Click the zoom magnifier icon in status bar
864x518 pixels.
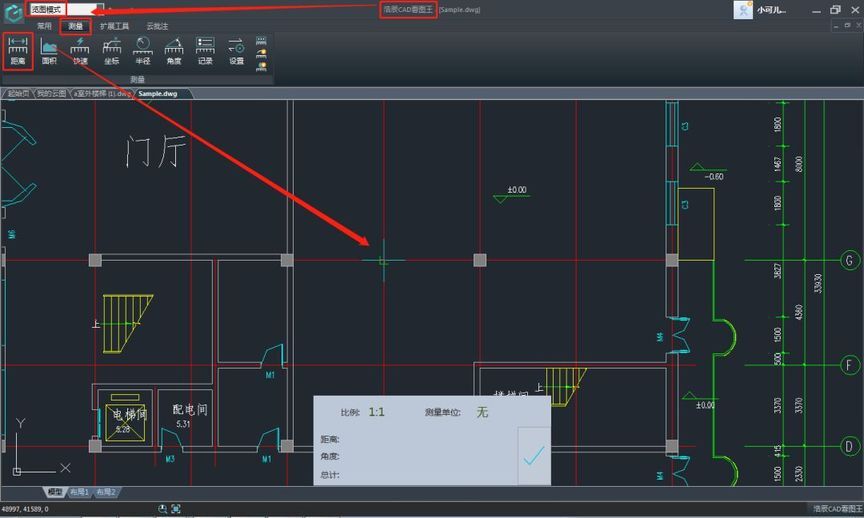tap(163, 509)
